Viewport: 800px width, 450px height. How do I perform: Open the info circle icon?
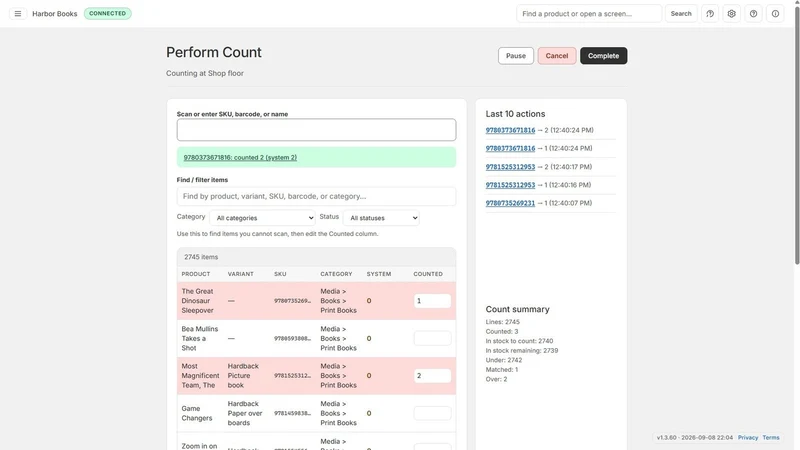click(776, 14)
